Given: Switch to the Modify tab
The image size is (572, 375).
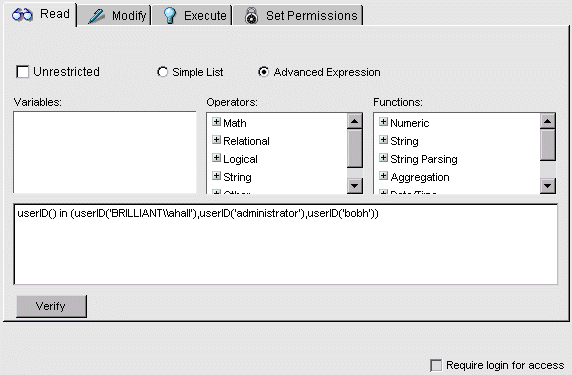Looking at the screenshot, I should (x=114, y=16).
